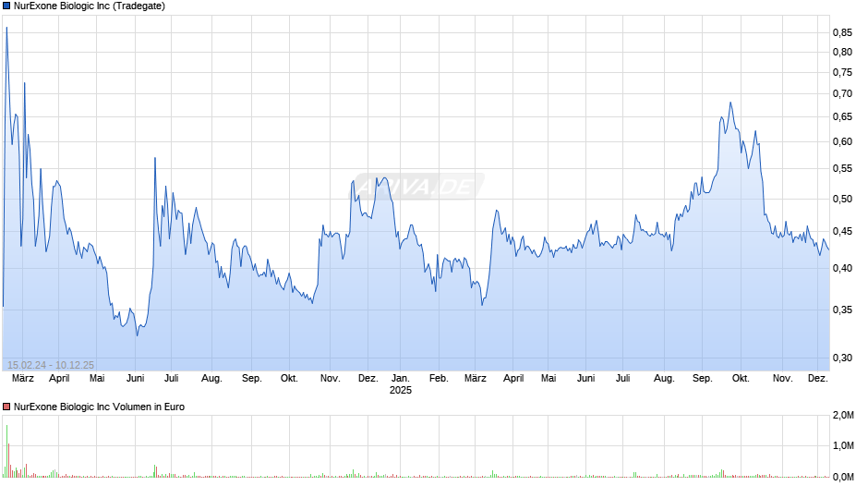Click the Jan. 2025 time axis label
The height and width of the screenshot is (486, 868).
tap(400, 384)
